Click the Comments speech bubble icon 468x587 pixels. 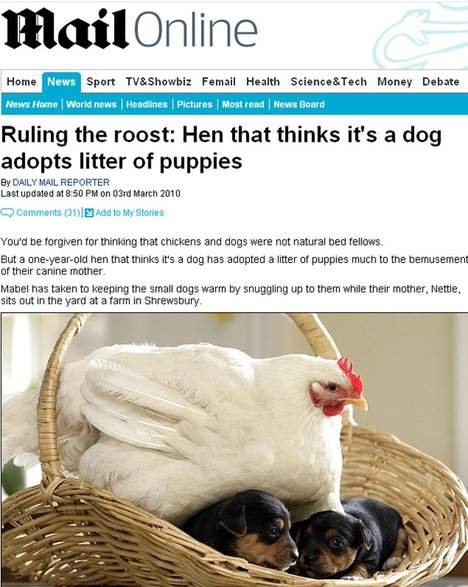(x=7, y=213)
